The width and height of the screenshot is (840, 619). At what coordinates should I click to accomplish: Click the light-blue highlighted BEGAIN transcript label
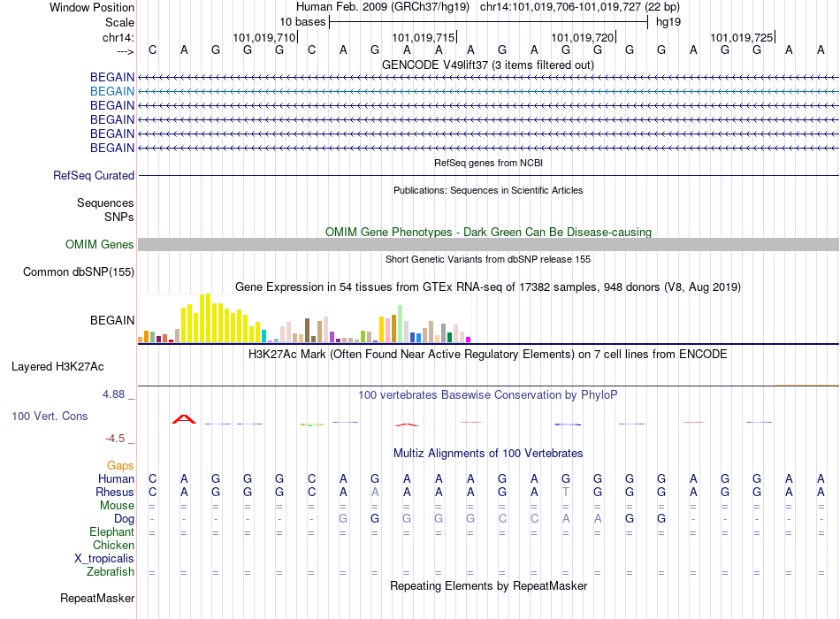[112, 92]
